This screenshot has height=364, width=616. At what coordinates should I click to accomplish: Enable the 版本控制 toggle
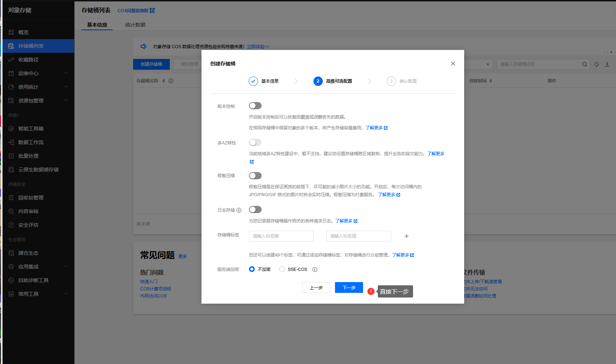[255, 106]
